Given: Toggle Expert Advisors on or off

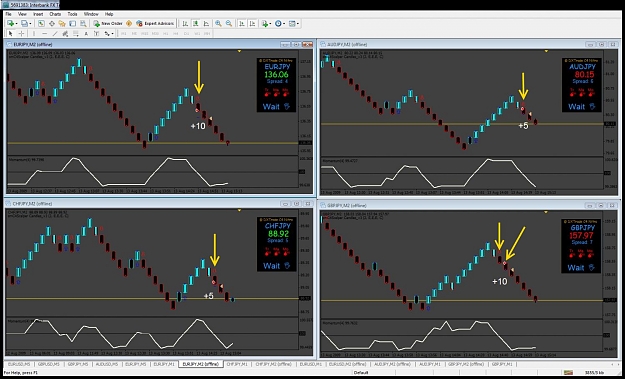Looking at the screenshot, I should (155, 24).
